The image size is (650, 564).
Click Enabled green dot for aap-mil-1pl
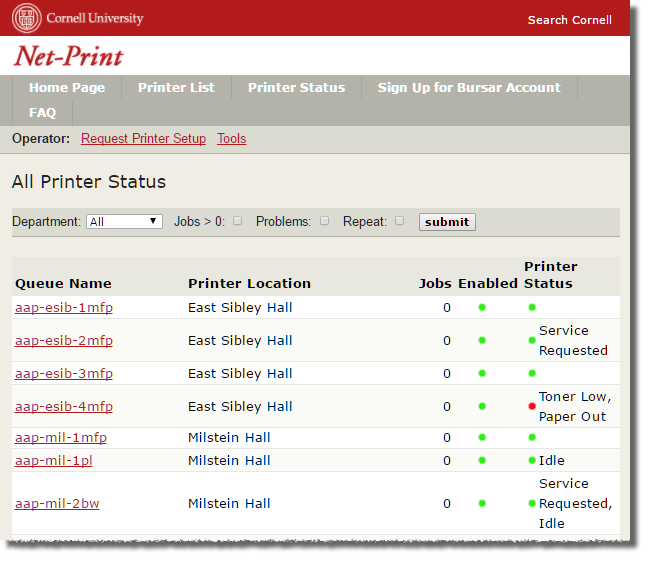(482, 460)
